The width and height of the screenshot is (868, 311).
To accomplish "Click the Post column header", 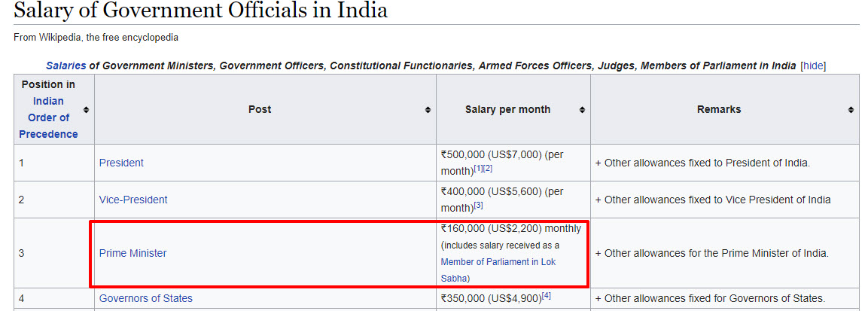I will [x=260, y=110].
